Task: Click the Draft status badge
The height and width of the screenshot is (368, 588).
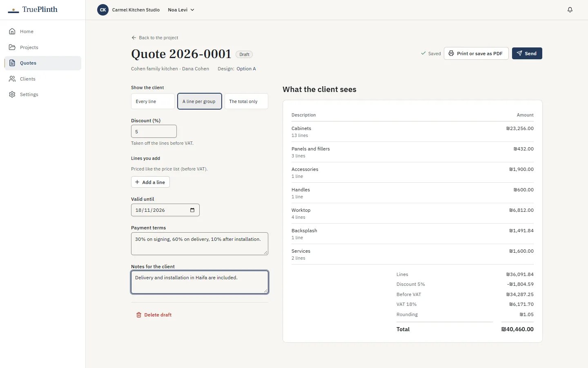Action: pyautogui.click(x=244, y=54)
